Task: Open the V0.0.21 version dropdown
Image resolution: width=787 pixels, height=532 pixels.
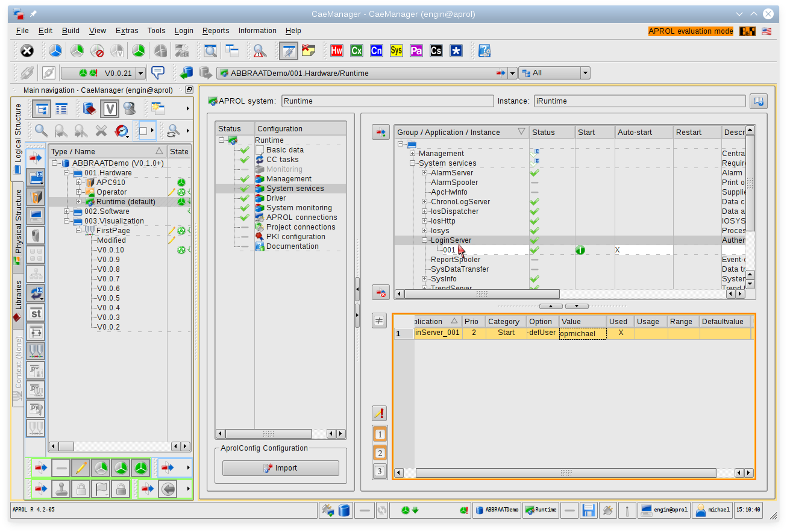Action: coord(141,73)
